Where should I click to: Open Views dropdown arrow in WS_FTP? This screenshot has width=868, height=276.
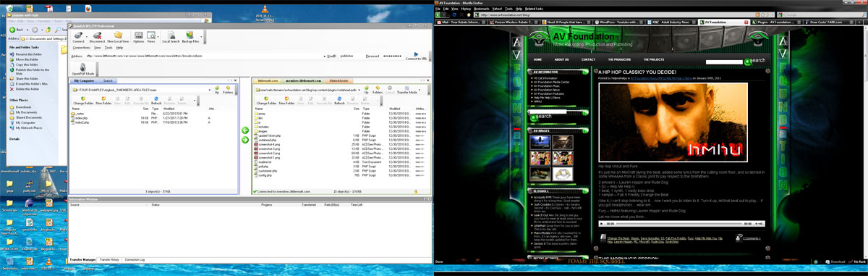(158, 38)
